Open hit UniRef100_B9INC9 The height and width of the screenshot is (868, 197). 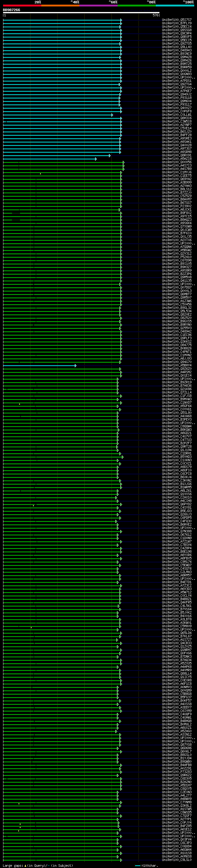click(177, 54)
